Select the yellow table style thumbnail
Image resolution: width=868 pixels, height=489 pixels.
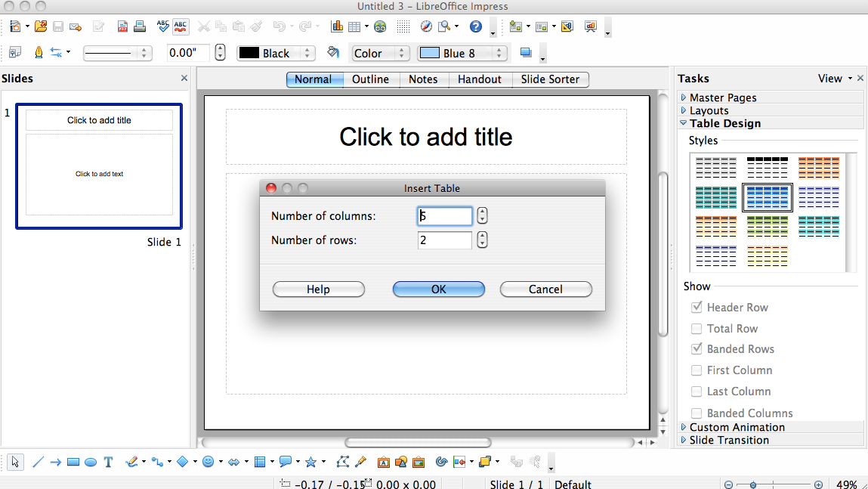click(x=768, y=256)
